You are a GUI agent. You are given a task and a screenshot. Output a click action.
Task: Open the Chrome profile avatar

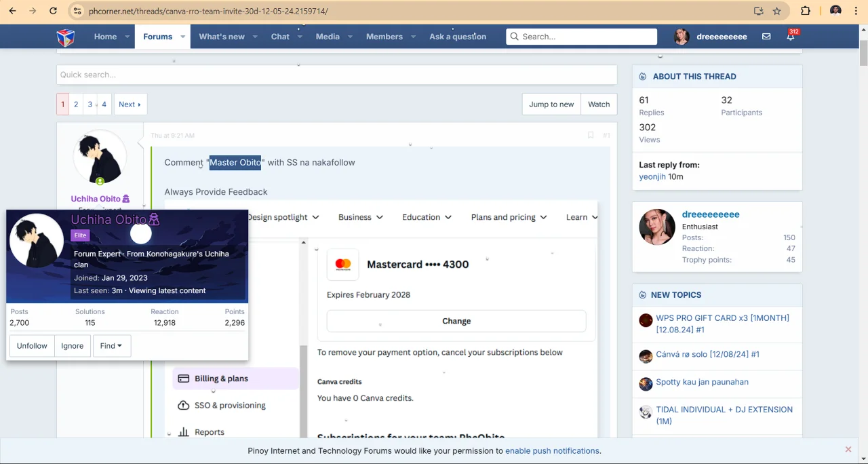(x=835, y=11)
